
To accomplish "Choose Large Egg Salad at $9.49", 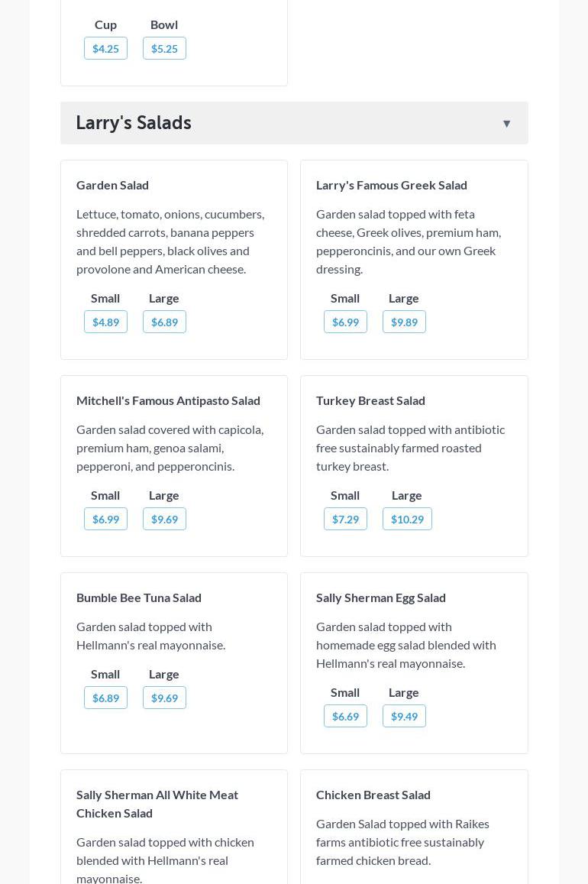I will (x=404, y=717).
